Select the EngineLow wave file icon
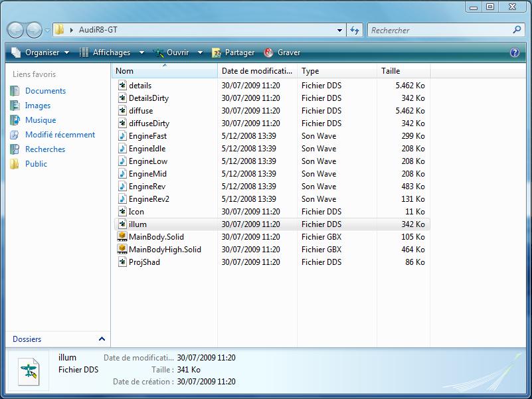The width and height of the screenshot is (532, 399). (x=122, y=161)
